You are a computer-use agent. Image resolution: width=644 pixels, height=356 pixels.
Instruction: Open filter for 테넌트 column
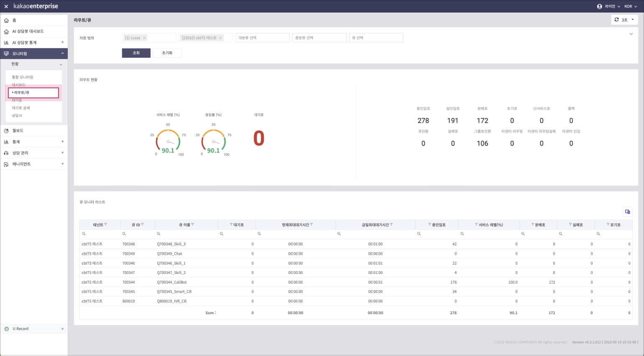106,225
